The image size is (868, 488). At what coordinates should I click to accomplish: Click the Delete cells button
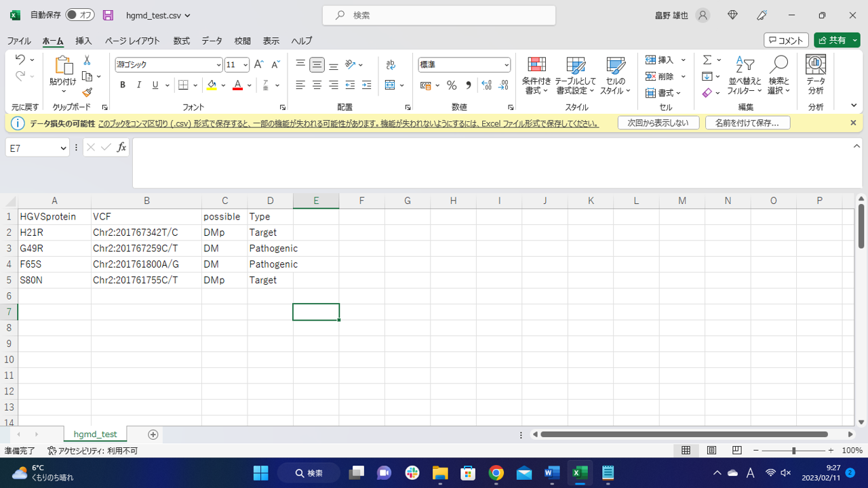(x=660, y=77)
